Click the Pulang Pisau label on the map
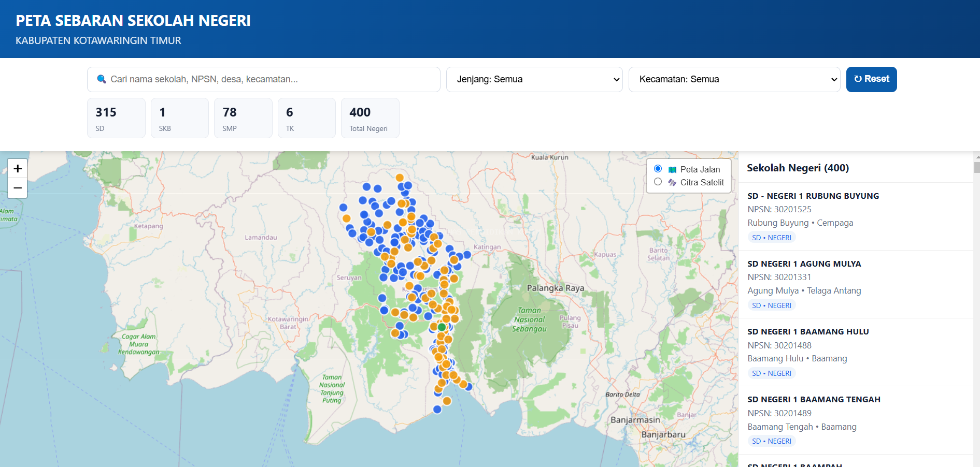 click(570, 322)
